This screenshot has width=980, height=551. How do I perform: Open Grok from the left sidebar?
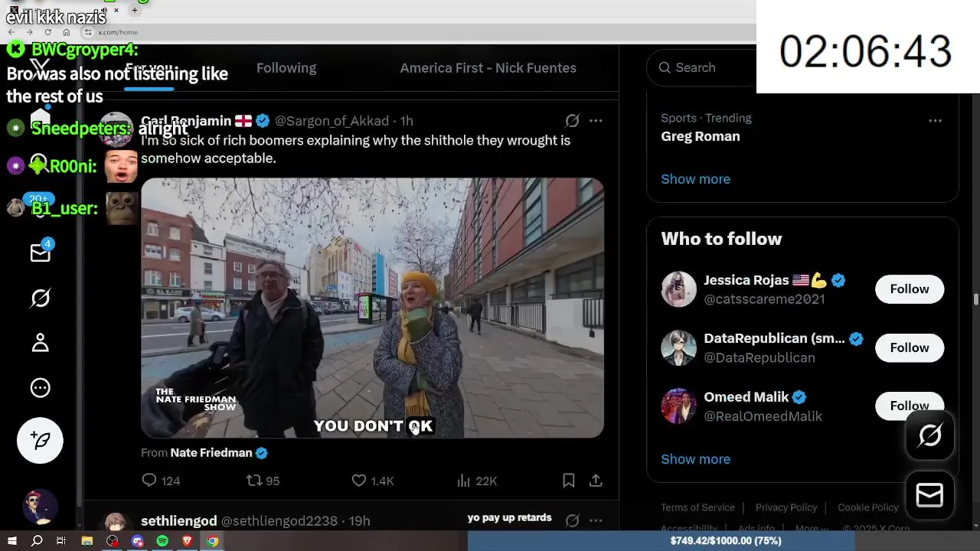(40, 298)
